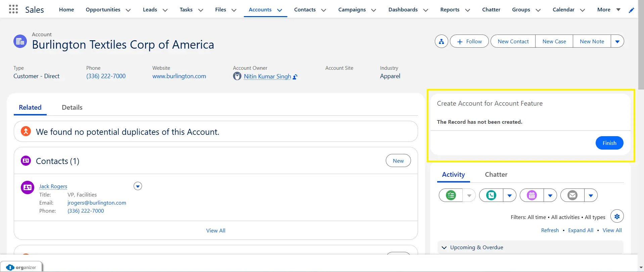Open activity timeline filter settings gear
644x272 pixels.
[x=617, y=216]
